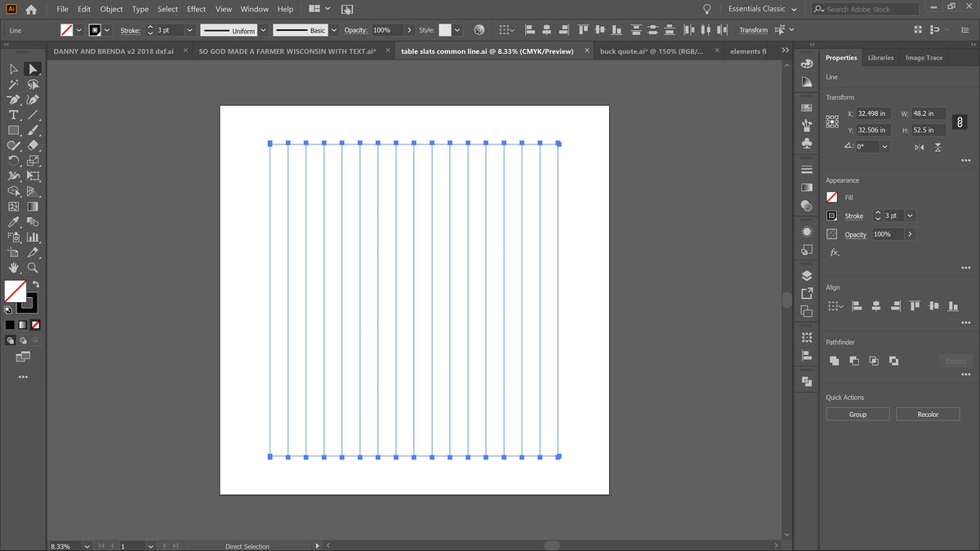Click the large Fill box in toolbar
Screen dimensions: 980x551
15,291
